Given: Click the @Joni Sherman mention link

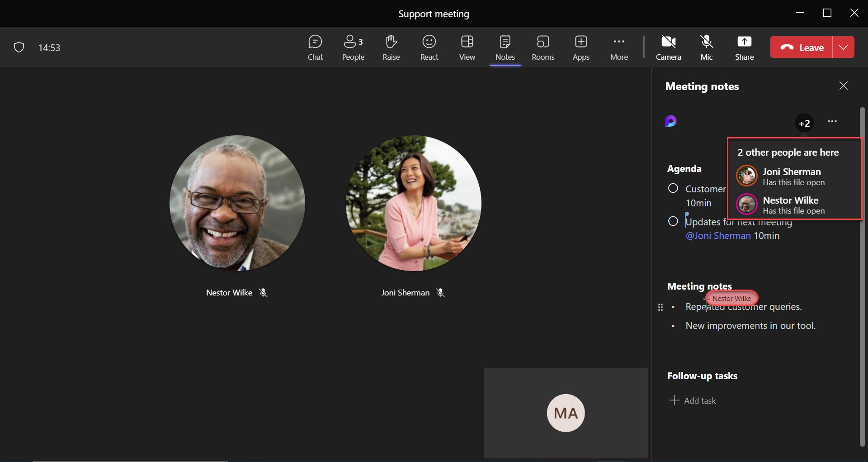Looking at the screenshot, I should pos(718,236).
